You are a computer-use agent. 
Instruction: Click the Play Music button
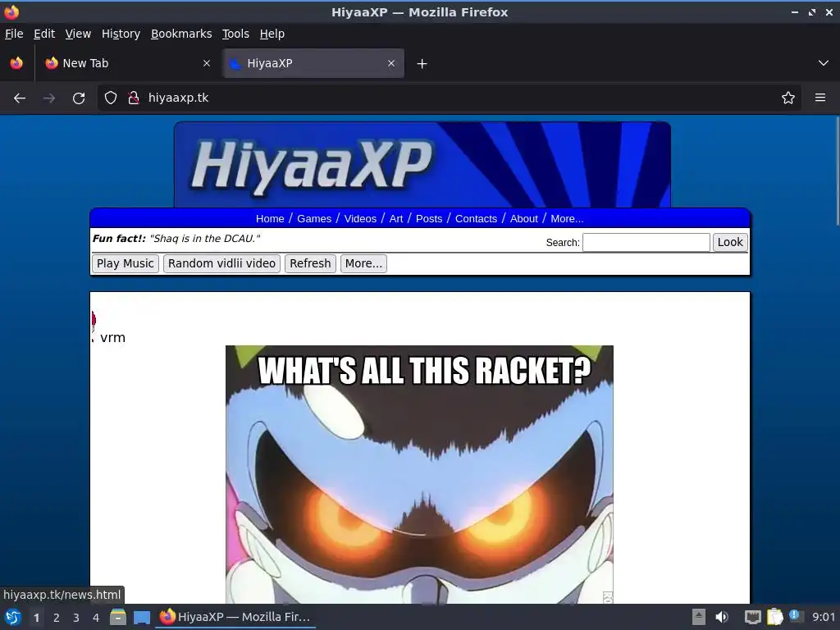point(126,263)
